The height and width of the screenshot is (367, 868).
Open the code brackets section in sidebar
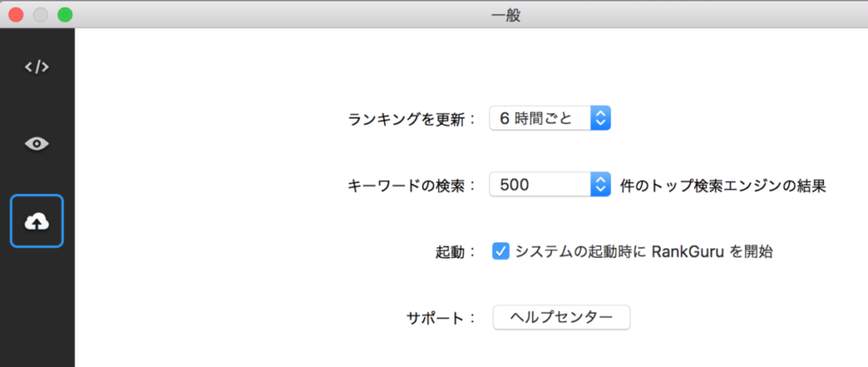tap(36, 68)
